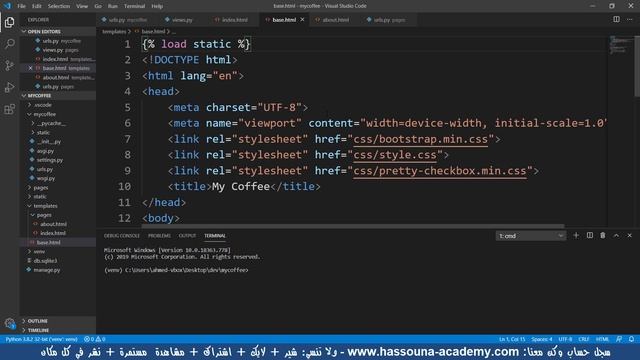Expand the Timeline section
The width and height of the screenshot is (640, 360).
58,330
